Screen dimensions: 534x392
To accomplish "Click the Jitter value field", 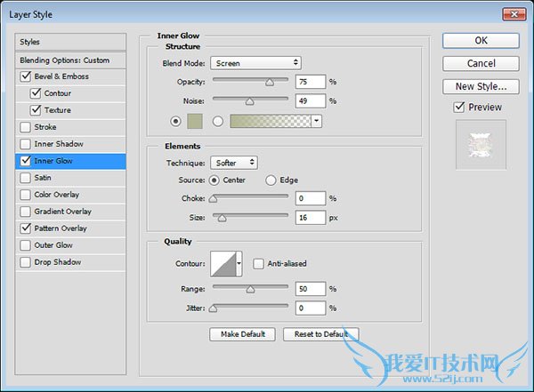I will pos(311,308).
